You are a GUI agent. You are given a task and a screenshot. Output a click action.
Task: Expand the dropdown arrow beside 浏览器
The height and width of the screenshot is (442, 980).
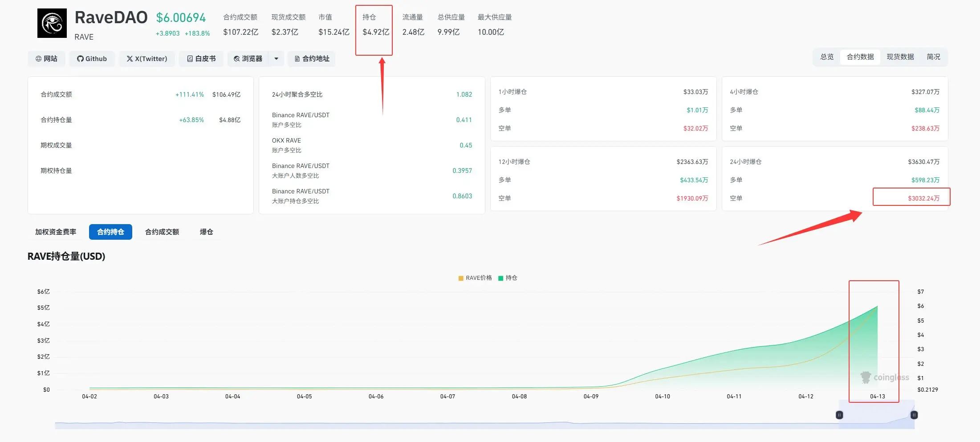pos(276,59)
